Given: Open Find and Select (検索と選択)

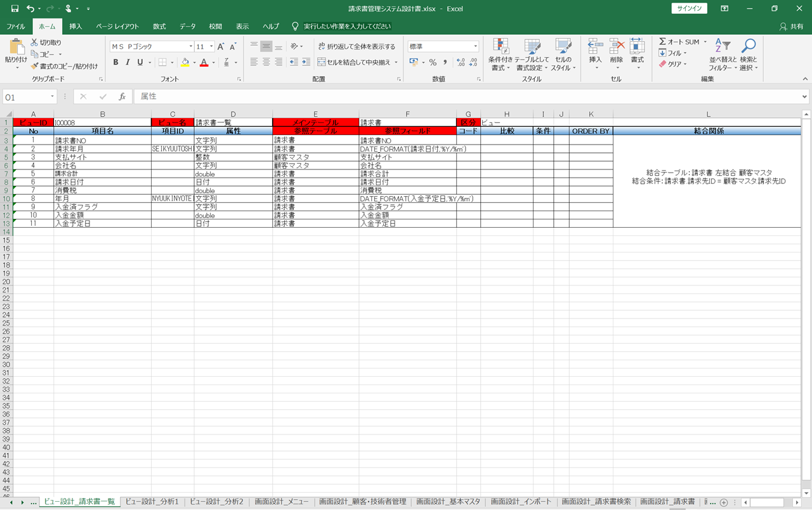Looking at the screenshot, I should click(x=749, y=55).
